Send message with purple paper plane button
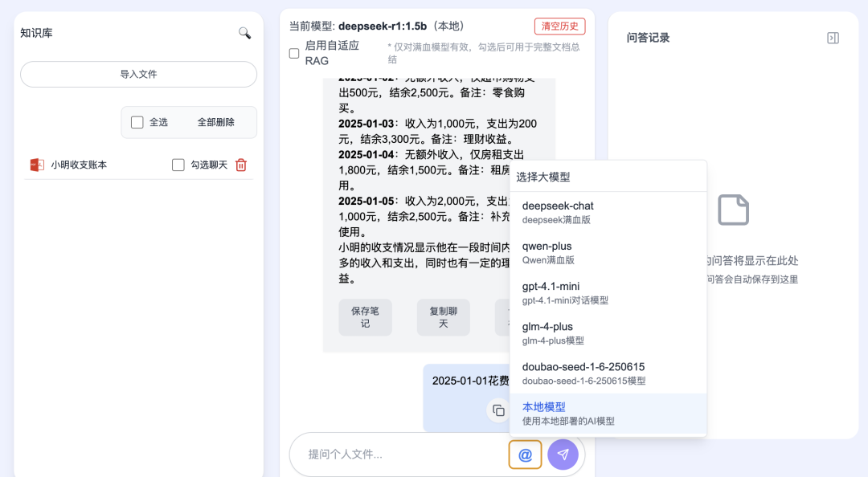Image resolution: width=868 pixels, height=477 pixels. point(563,455)
